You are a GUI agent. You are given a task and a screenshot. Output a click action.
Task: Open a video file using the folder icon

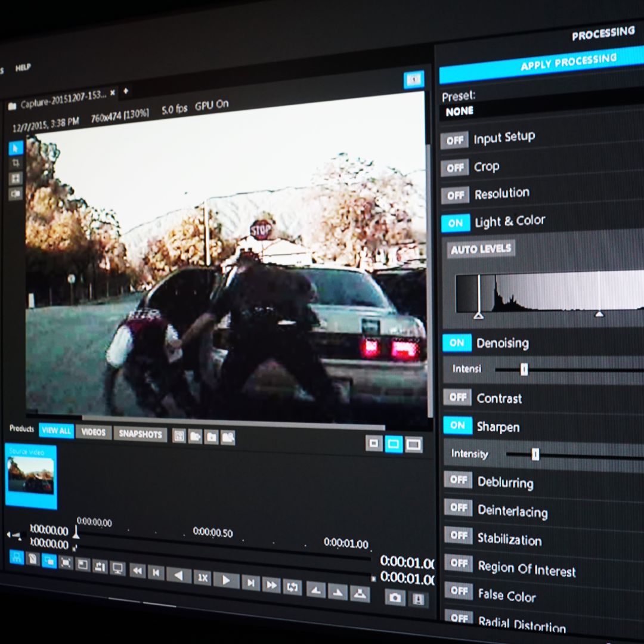[x=195, y=437]
